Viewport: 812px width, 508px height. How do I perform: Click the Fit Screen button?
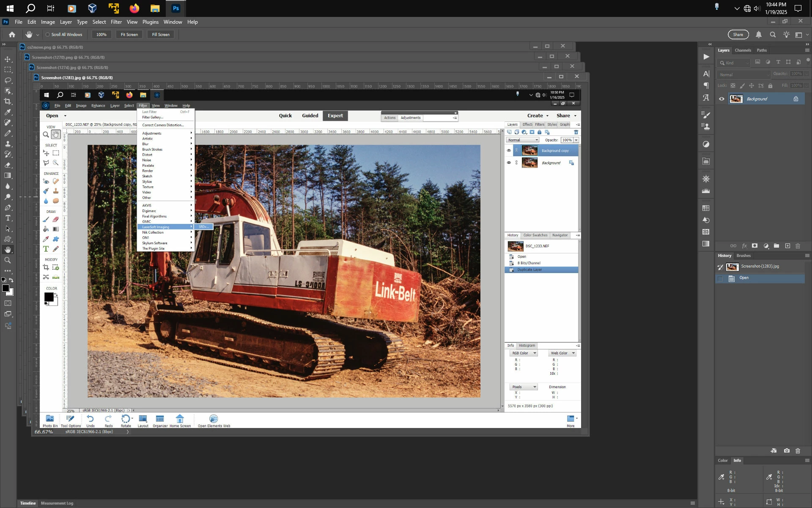[x=129, y=35]
